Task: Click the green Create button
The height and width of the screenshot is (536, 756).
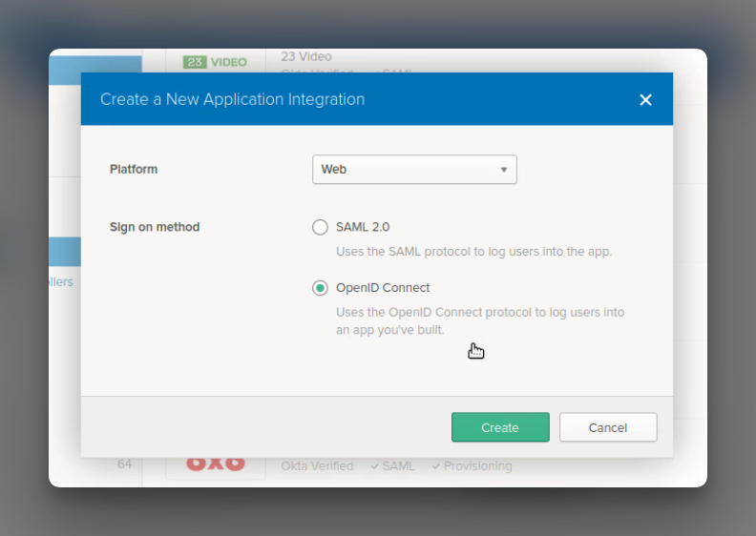Action: click(500, 427)
